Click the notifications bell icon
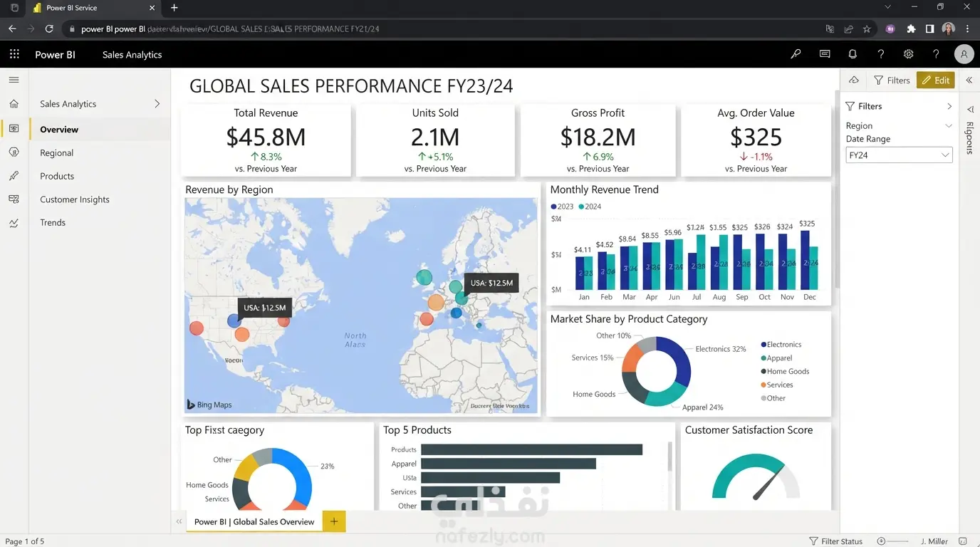This screenshot has width=980, height=547. 853,54
